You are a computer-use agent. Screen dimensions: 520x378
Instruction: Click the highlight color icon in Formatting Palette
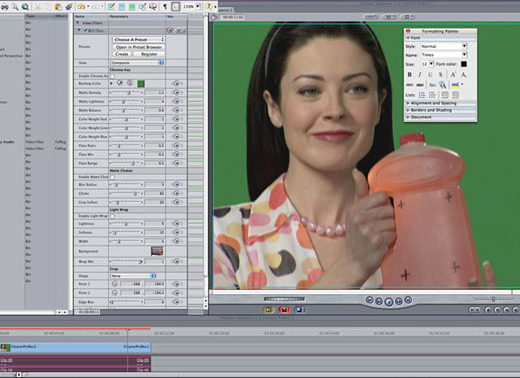(455, 85)
